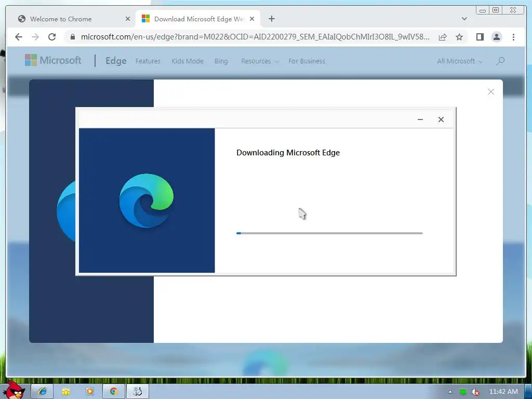Open the media player taskbar icon
Screen dimensions: 532x399
pyautogui.click(x=89, y=392)
